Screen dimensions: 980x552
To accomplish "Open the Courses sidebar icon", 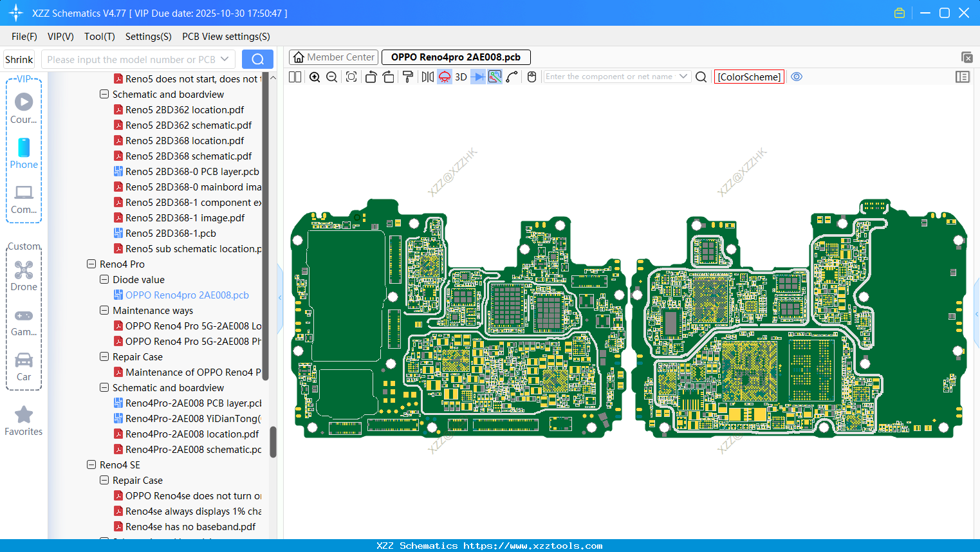I will 24,108.
